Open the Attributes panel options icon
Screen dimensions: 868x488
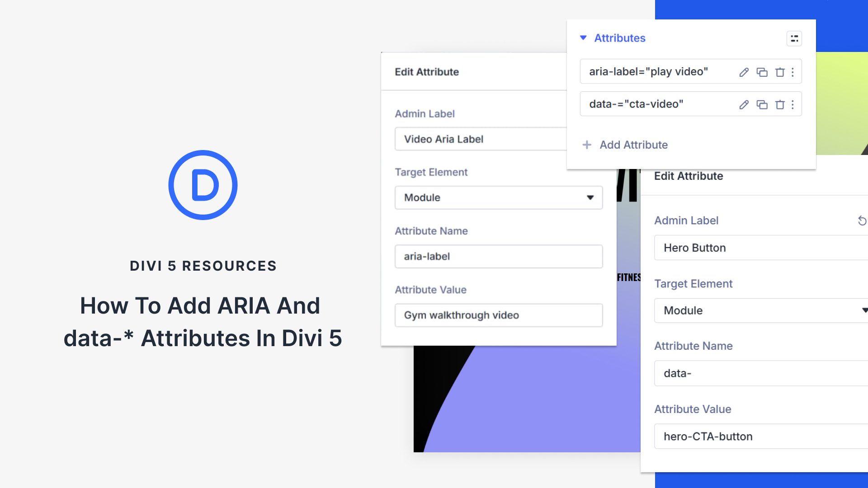point(794,39)
